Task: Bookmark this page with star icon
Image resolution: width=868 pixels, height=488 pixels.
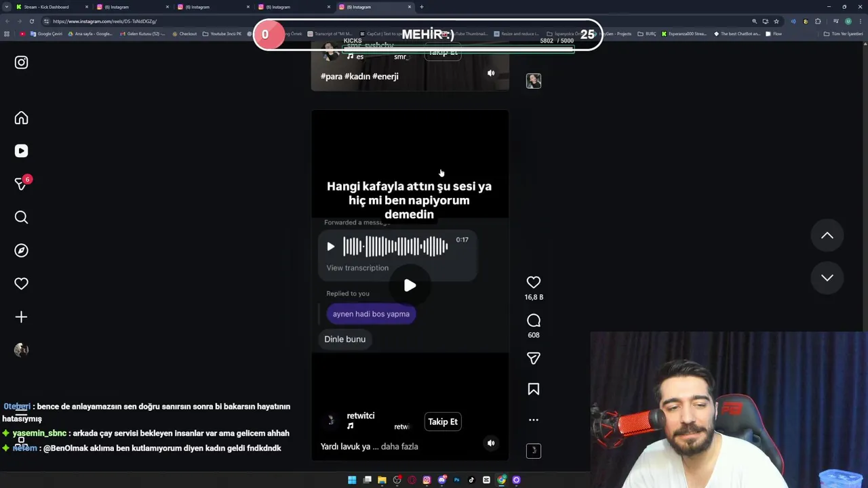Action: 776,21
